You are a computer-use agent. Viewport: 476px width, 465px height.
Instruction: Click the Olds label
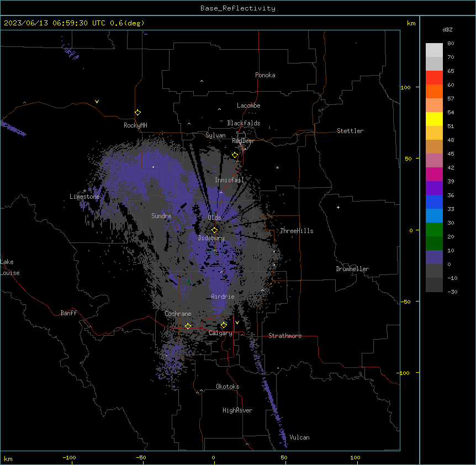coord(214,218)
